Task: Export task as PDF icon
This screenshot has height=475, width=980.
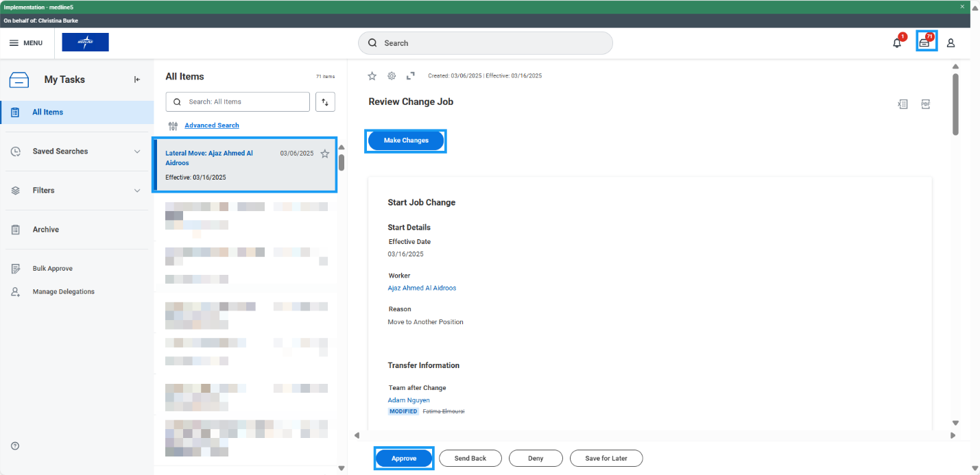Action: [x=925, y=104]
